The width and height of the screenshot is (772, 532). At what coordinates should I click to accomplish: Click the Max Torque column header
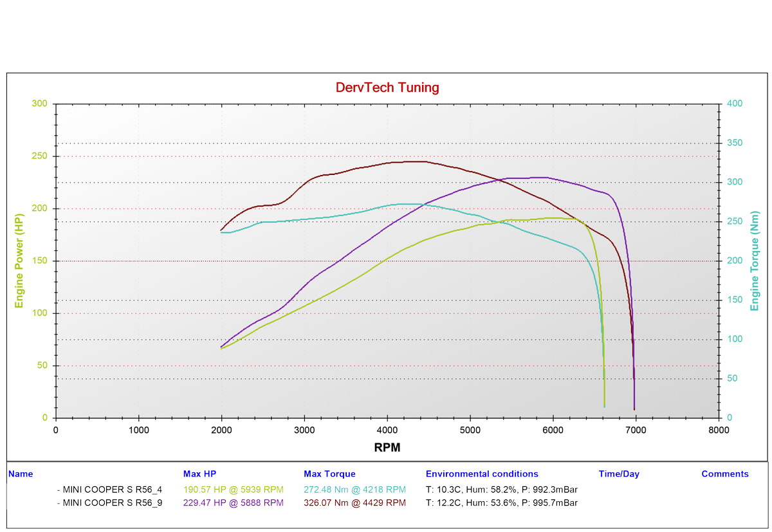coord(329,473)
